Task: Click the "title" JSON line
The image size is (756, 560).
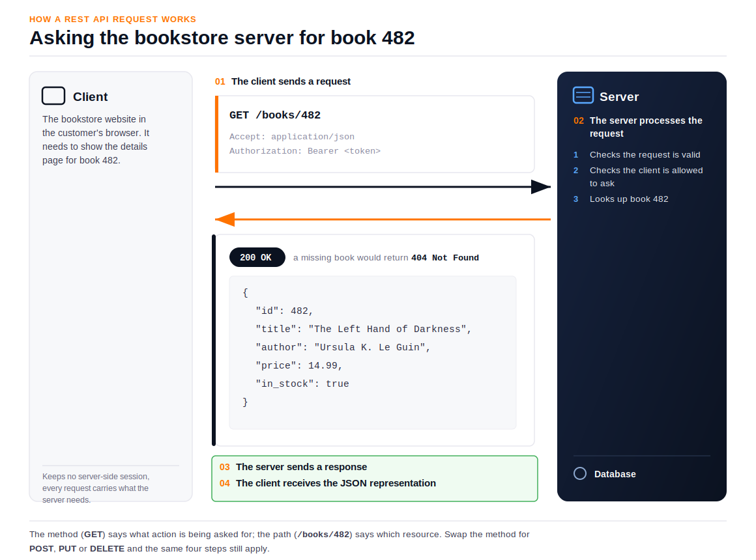Action: click(x=363, y=329)
